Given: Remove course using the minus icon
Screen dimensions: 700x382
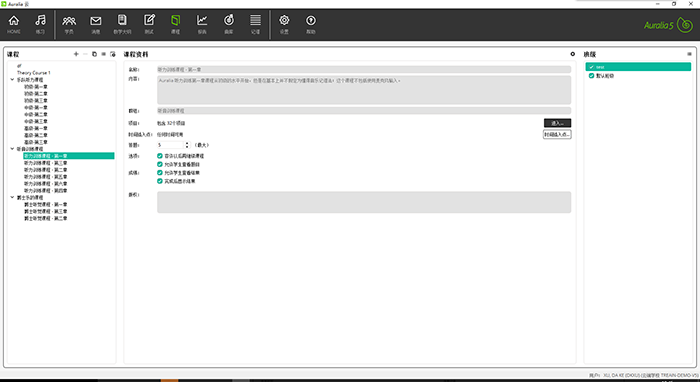Looking at the screenshot, I should point(85,54).
